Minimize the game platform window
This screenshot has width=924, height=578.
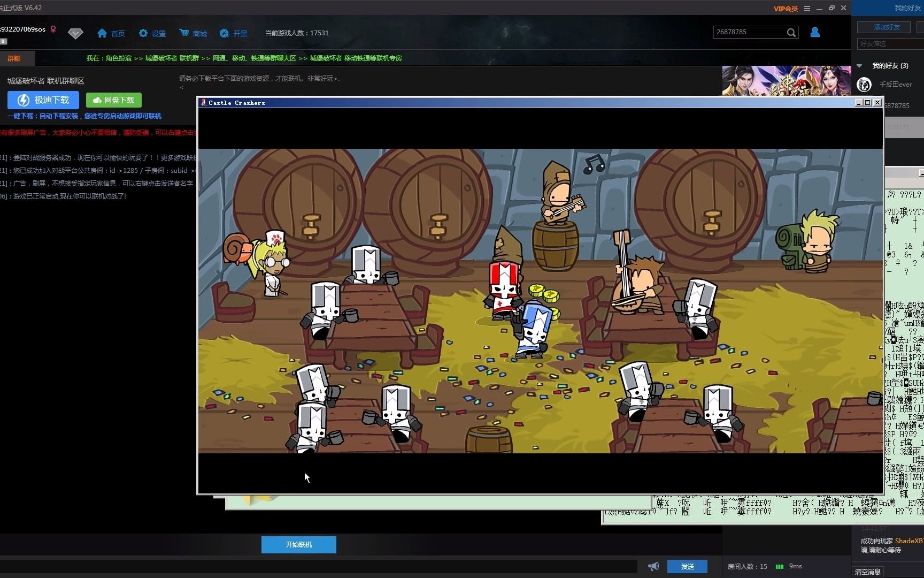819,8
